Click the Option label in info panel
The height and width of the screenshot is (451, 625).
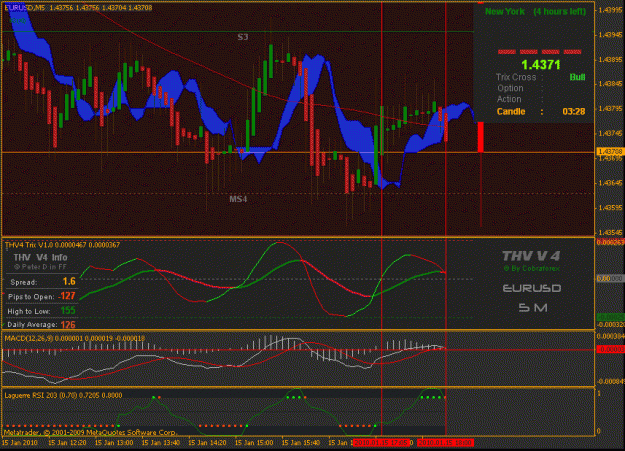(510, 88)
